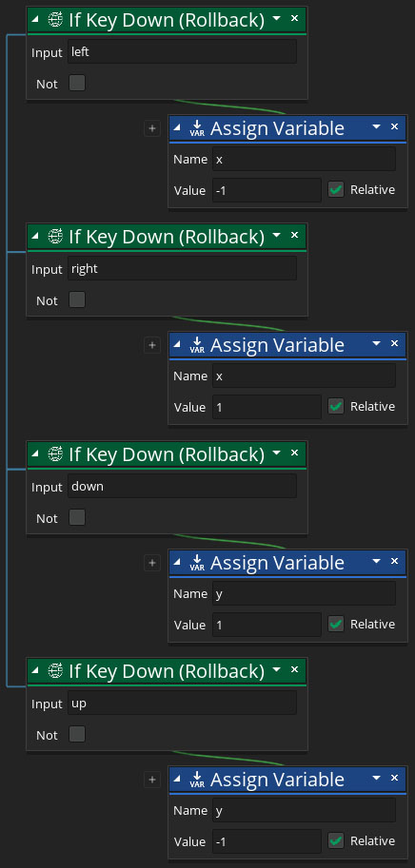Close the 'right' If Key Down node

click(294, 236)
